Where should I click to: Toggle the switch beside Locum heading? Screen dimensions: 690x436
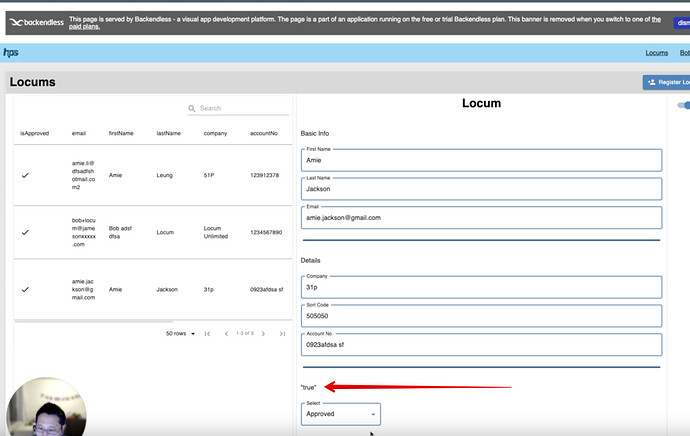(x=684, y=105)
